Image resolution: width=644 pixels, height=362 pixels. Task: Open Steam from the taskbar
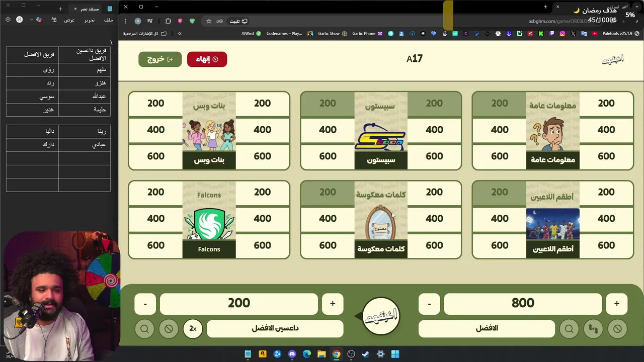point(366,354)
